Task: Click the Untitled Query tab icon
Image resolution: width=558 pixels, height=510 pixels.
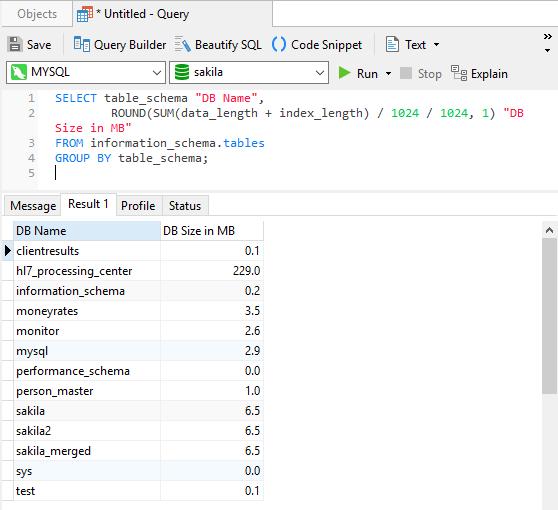Action: 85,14
